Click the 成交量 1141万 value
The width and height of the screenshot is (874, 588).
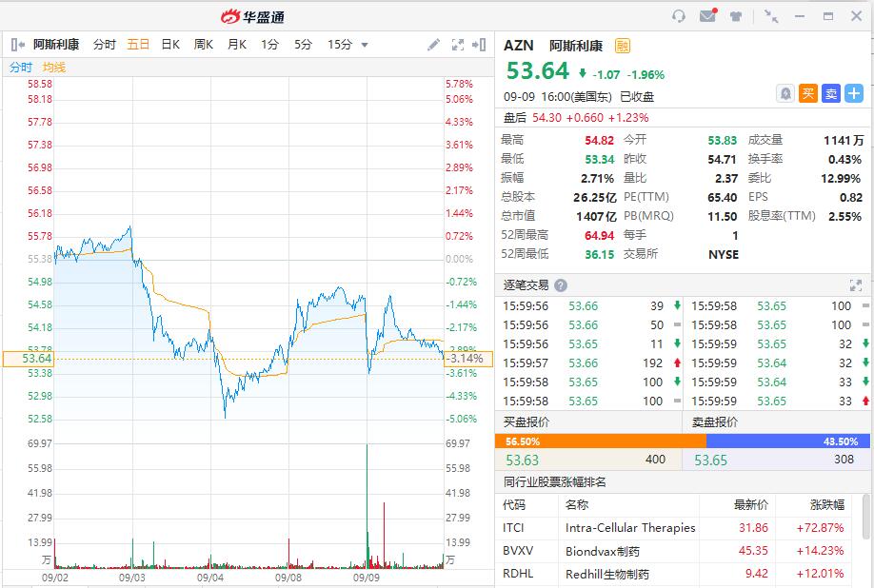tap(844, 141)
